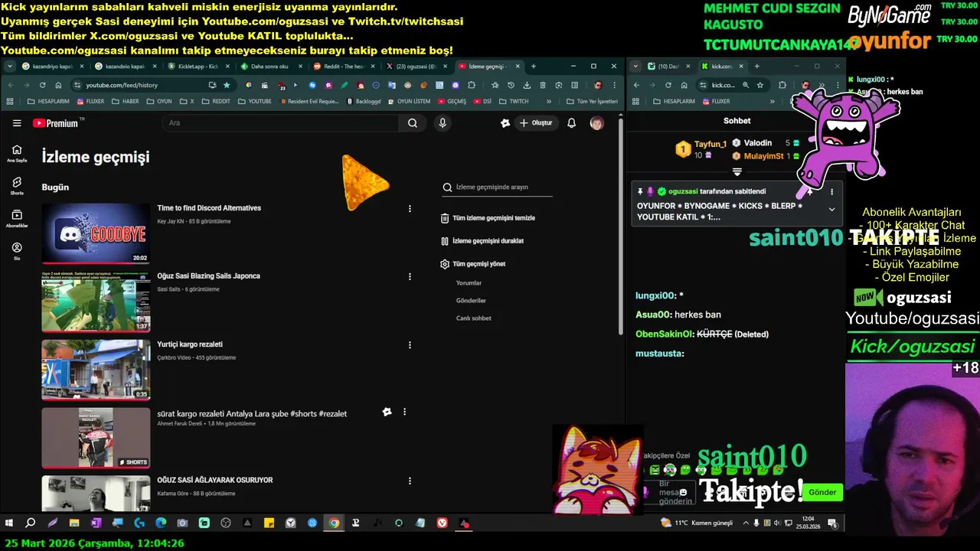Open a new tab in YouTube window
980x551 pixels.
coord(534,67)
